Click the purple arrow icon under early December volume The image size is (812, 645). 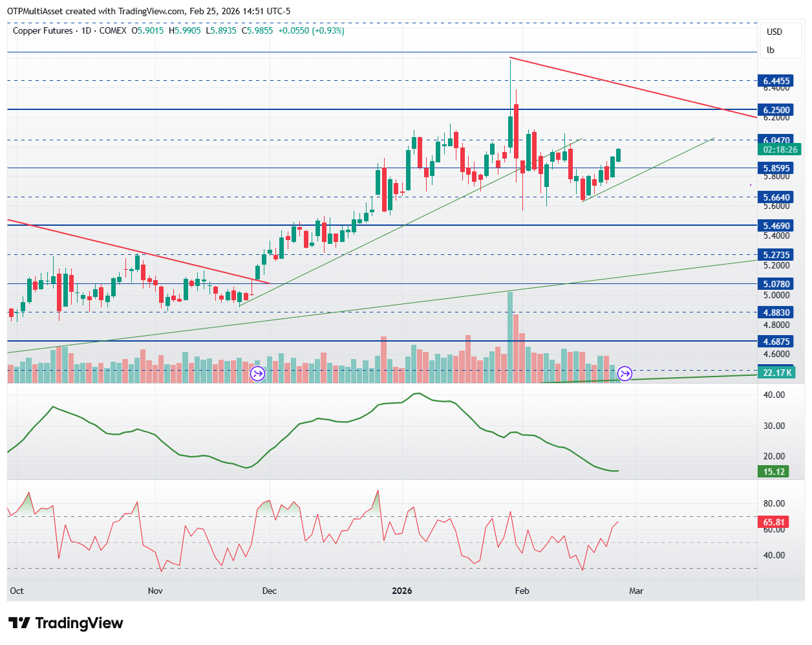point(257,373)
